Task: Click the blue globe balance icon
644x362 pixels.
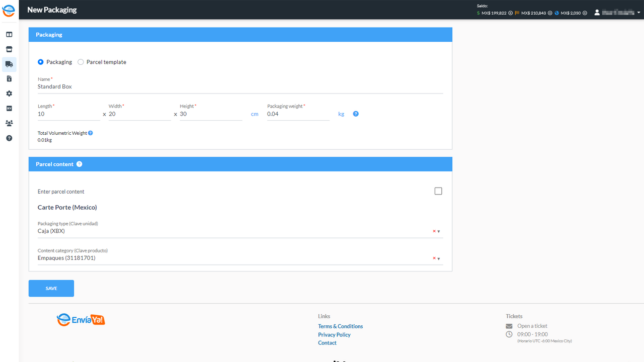Action: 557,13
